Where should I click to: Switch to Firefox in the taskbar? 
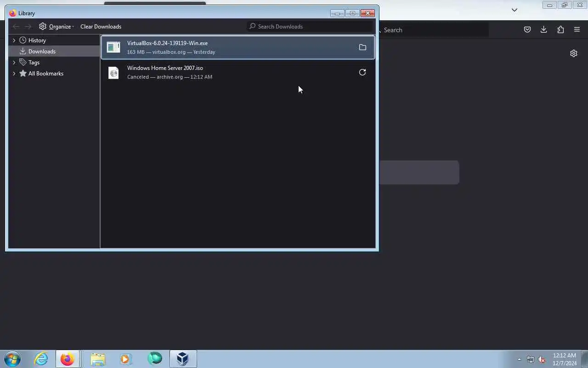click(68, 359)
